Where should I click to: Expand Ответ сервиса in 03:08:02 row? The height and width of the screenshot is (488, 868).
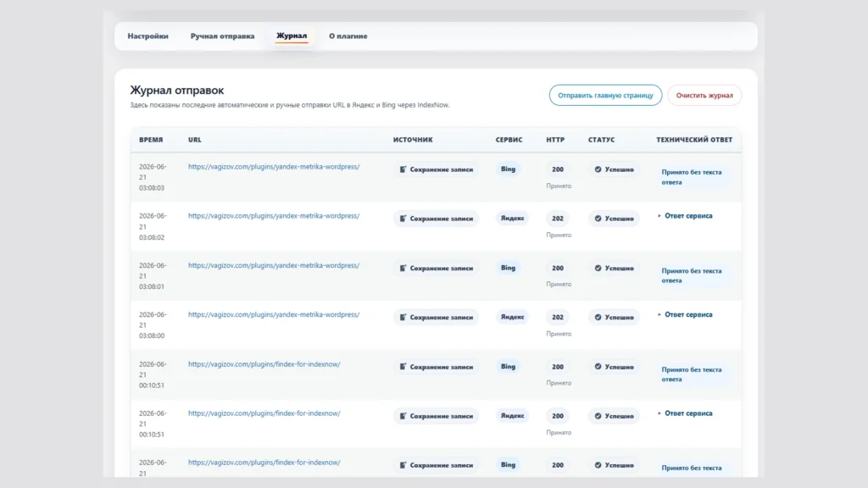(685, 216)
